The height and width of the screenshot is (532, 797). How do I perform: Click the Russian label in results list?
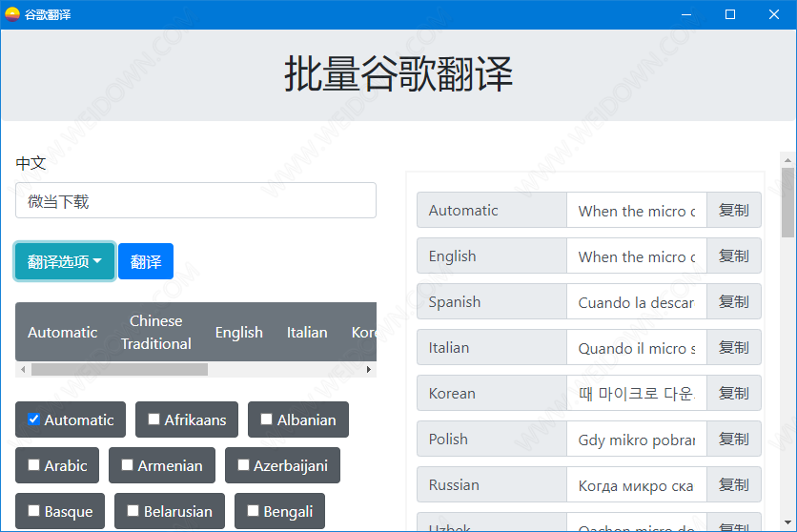pyautogui.click(x=492, y=484)
